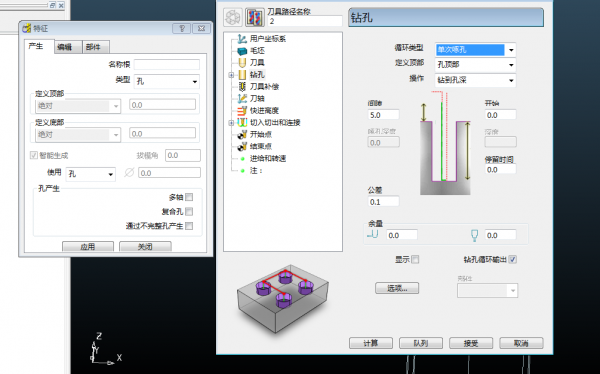
Task: Click the diameter symbol in 特征 dialog
Action: coord(129,173)
